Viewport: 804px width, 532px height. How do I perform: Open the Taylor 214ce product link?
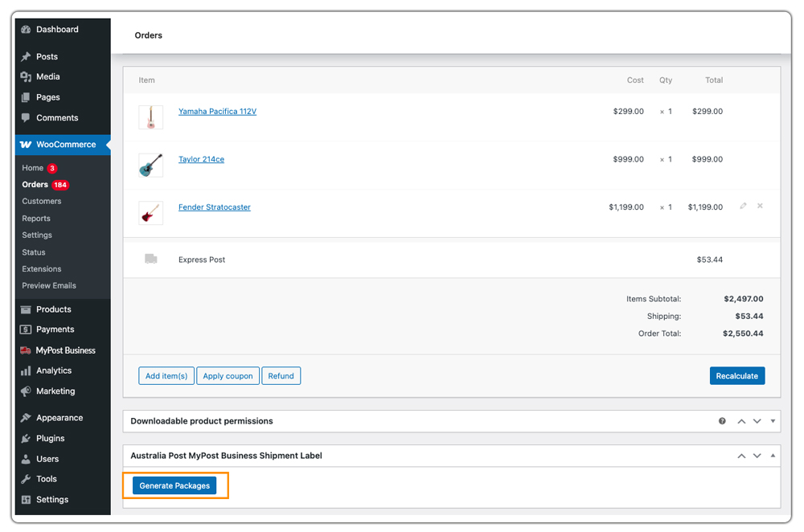(x=201, y=159)
